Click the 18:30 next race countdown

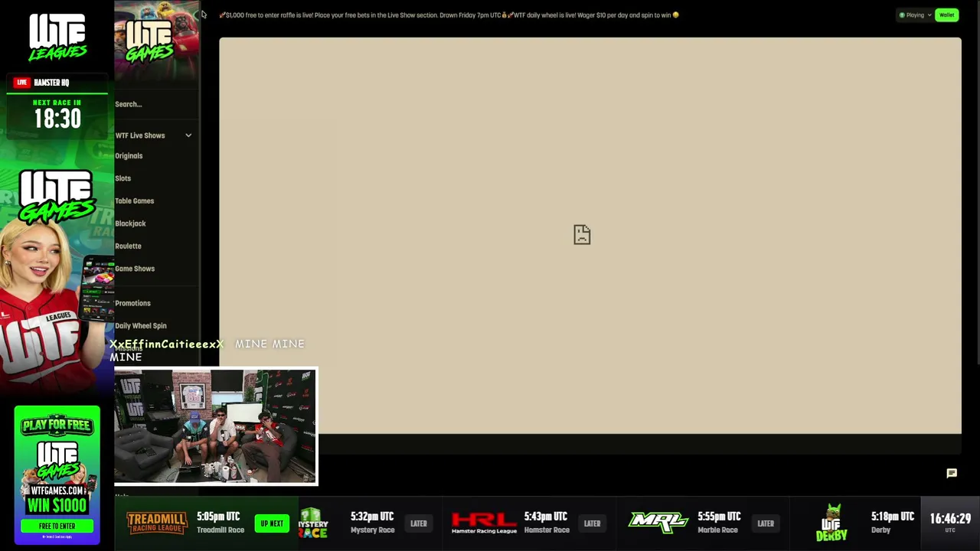(57, 119)
